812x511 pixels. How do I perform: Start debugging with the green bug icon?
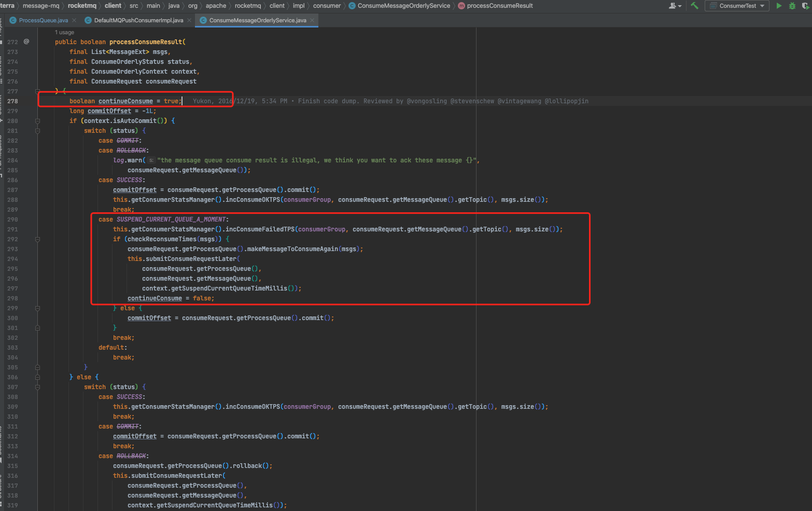tap(792, 6)
